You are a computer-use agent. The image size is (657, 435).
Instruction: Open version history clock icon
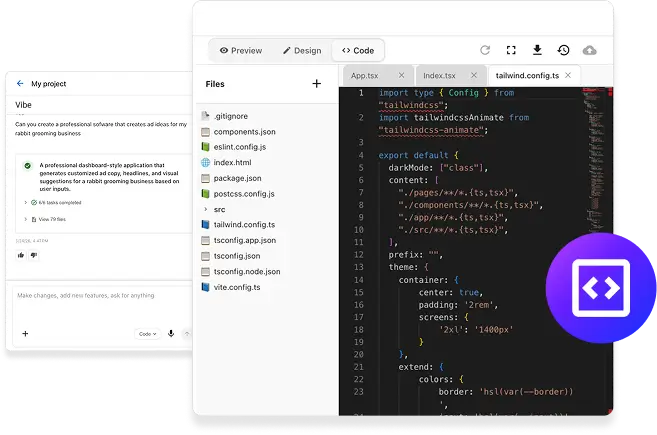pos(563,50)
